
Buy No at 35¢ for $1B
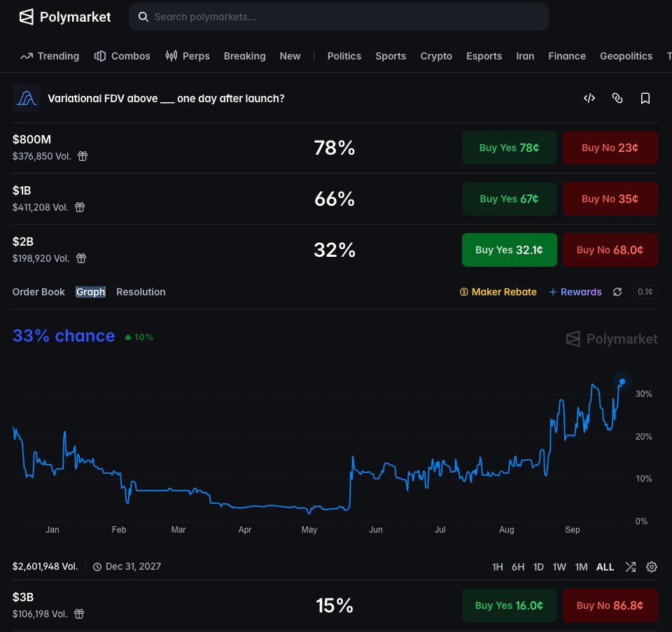pos(610,199)
